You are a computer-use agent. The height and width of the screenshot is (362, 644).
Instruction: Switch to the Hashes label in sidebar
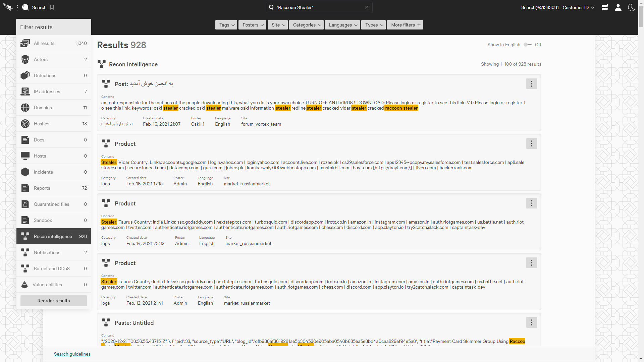tap(42, 124)
